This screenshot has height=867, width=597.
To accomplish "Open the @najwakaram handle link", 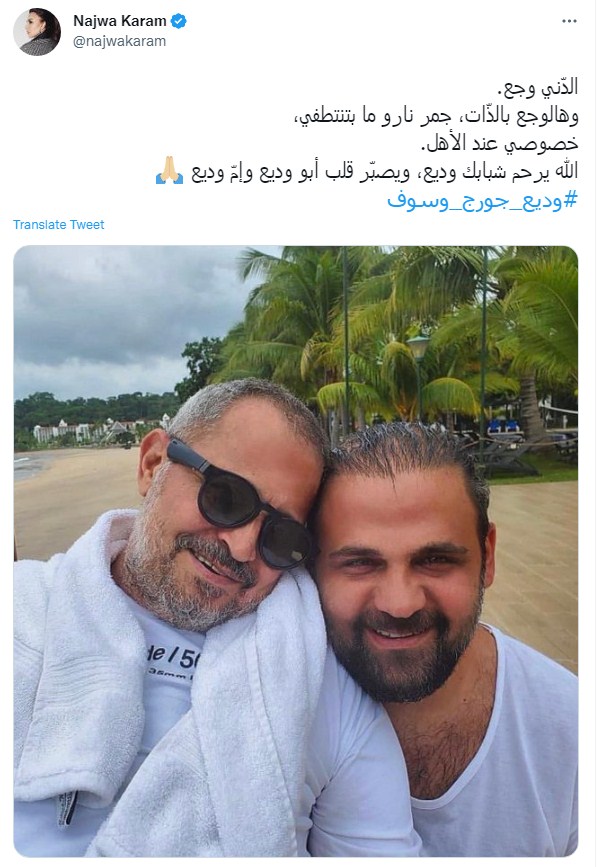I will point(119,41).
